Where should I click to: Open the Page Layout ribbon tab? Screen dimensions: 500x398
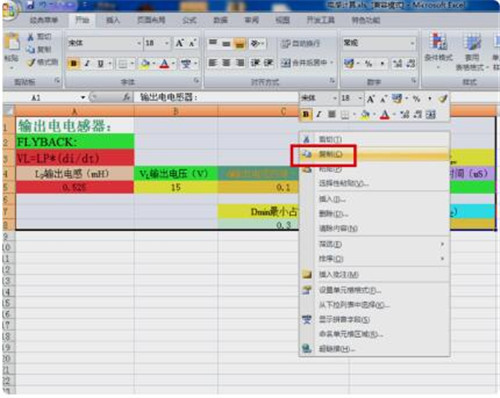click(x=151, y=20)
